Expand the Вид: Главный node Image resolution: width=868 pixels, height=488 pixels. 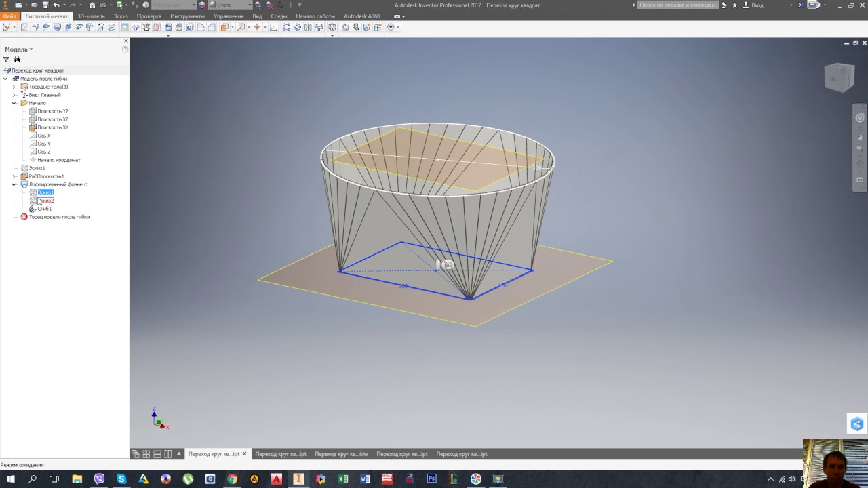pyautogui.click(x=14, y=95)
